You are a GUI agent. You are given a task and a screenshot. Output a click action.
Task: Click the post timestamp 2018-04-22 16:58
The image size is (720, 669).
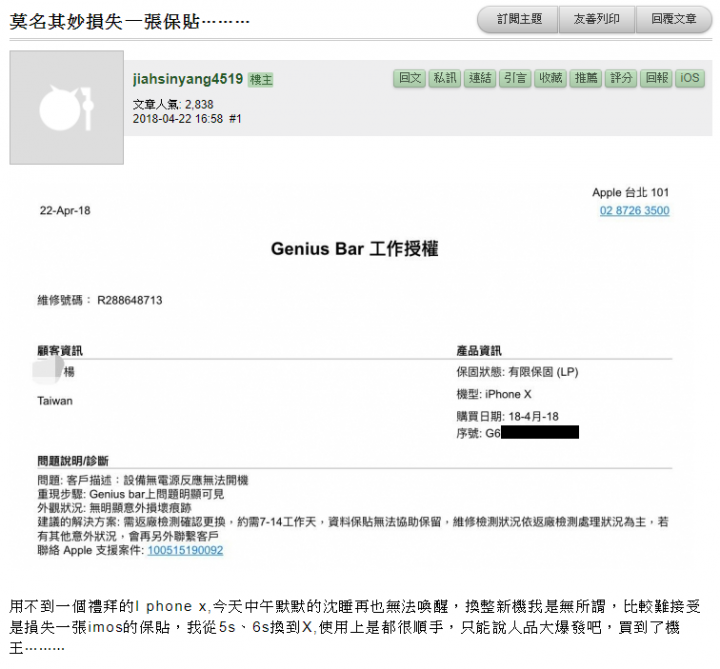(178, 119)
